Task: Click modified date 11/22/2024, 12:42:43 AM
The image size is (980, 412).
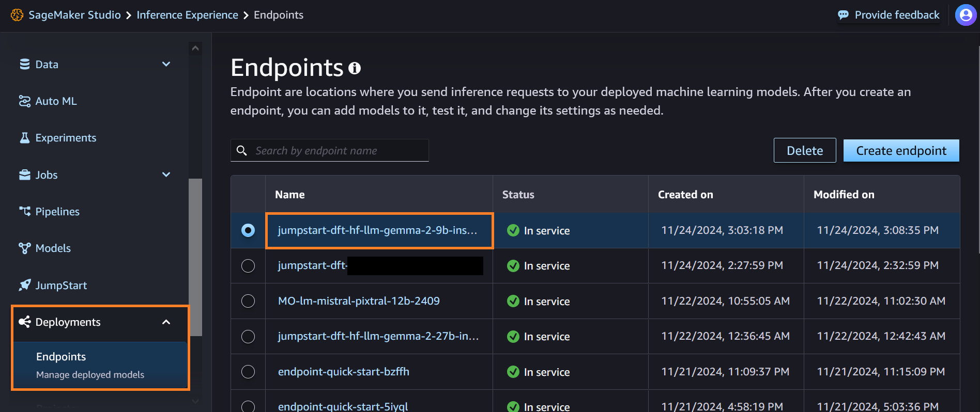Action: coord(881,336)
